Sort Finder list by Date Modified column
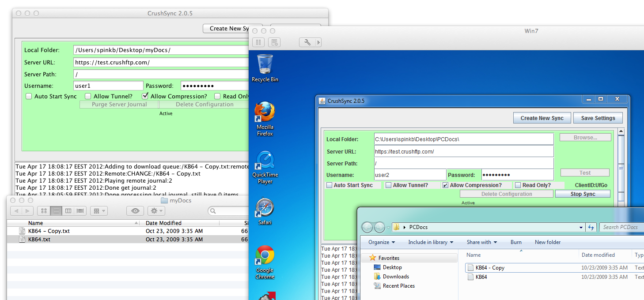The image size is (644, 300). [x=190, y=223]
